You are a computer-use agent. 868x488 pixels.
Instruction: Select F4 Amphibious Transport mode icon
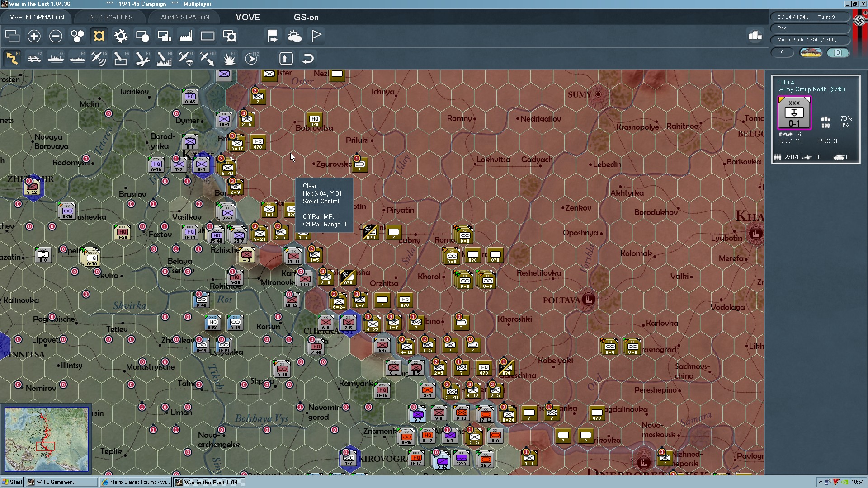tap(77, 58)
